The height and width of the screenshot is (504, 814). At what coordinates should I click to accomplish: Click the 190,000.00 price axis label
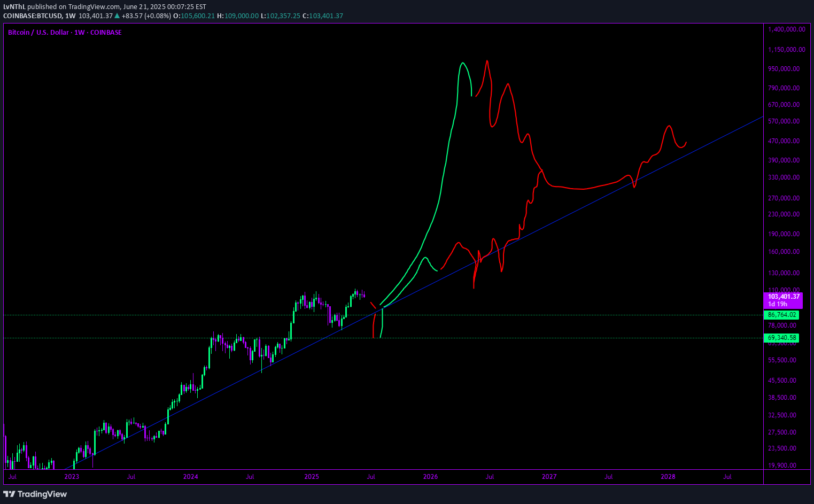(x=784, y=234)
